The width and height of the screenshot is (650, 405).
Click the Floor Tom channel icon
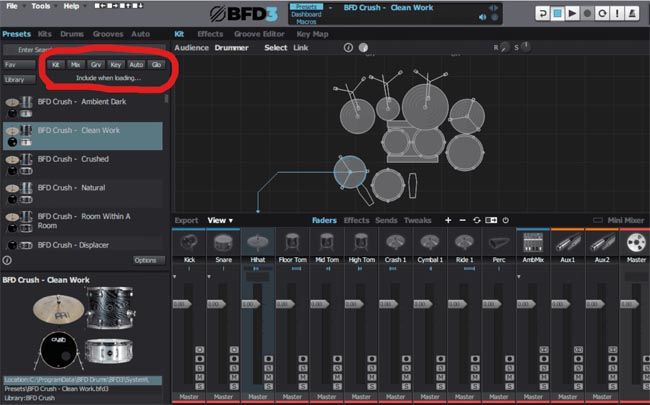[x=292, y=243]
